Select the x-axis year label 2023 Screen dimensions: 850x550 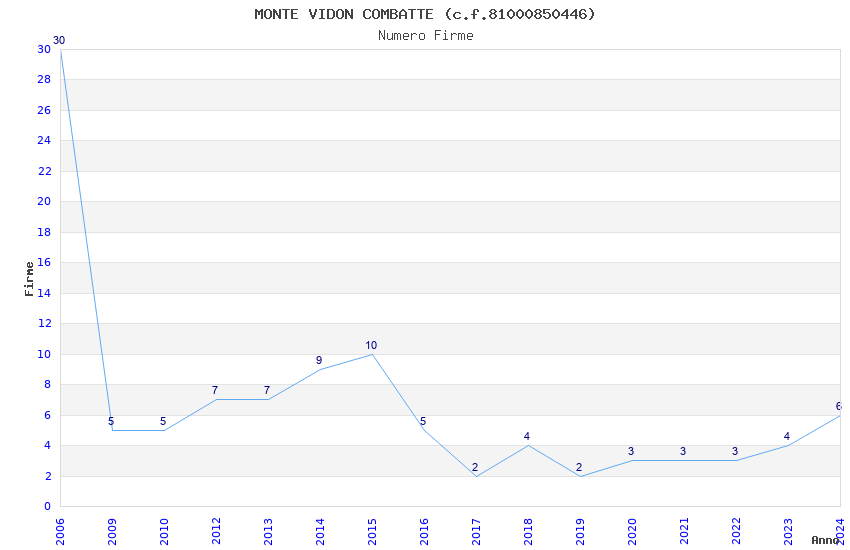point(788,532)
